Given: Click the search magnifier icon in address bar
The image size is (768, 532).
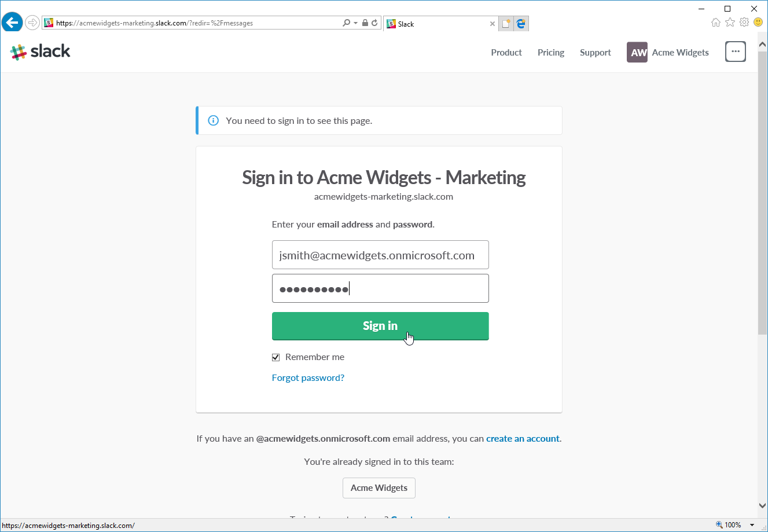Looking at the screenshot, I should (x=346, y=23).
